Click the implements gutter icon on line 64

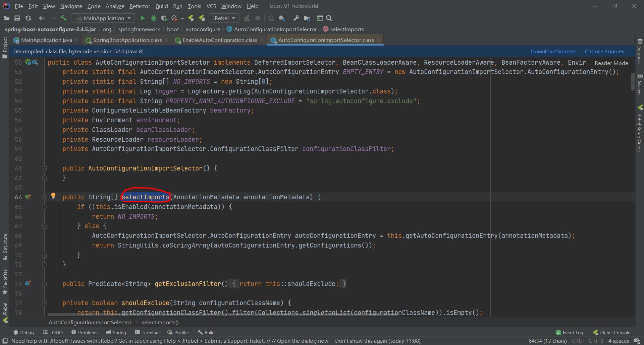pyautogui.click(x=28, y=197)
